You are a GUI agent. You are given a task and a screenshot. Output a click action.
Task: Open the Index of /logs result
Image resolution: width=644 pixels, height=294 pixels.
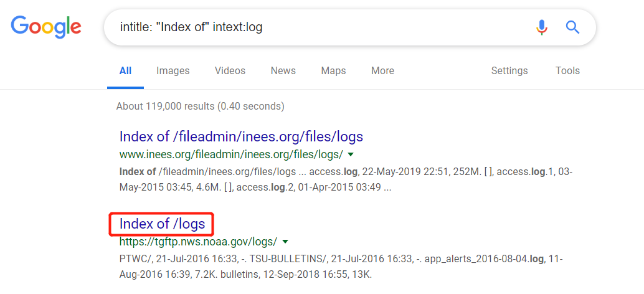click(162, 224)
